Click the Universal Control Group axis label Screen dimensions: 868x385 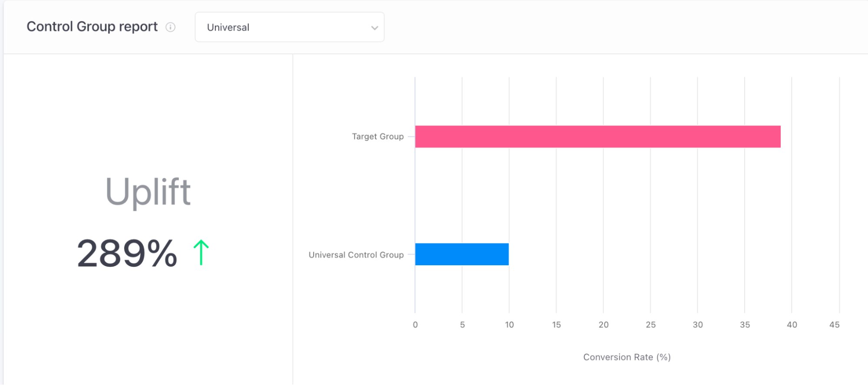(x=356, y=255)
